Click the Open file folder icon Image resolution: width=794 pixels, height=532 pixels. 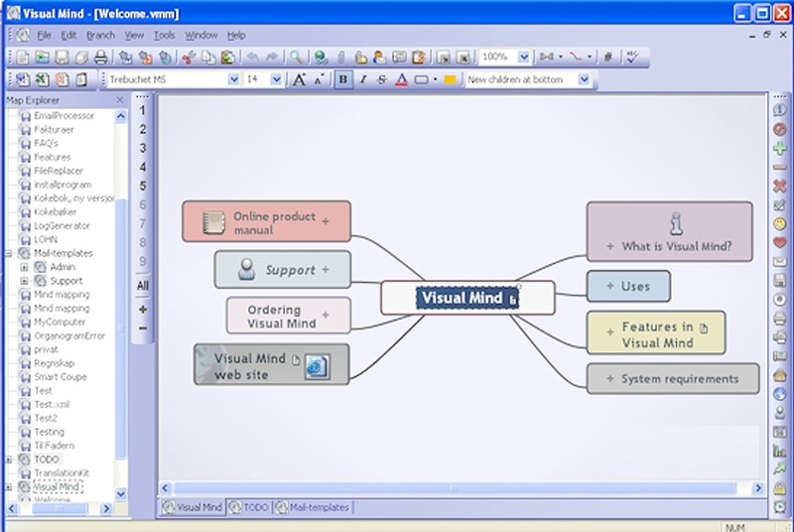[x=42, y=58]
